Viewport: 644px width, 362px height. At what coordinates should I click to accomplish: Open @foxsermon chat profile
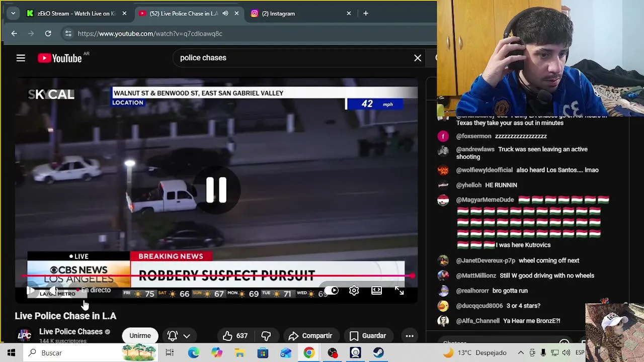[443, 136]
